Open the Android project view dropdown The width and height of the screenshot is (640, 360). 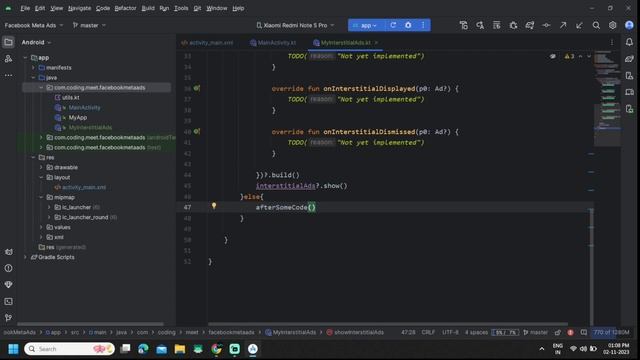[x=36, y=42]
